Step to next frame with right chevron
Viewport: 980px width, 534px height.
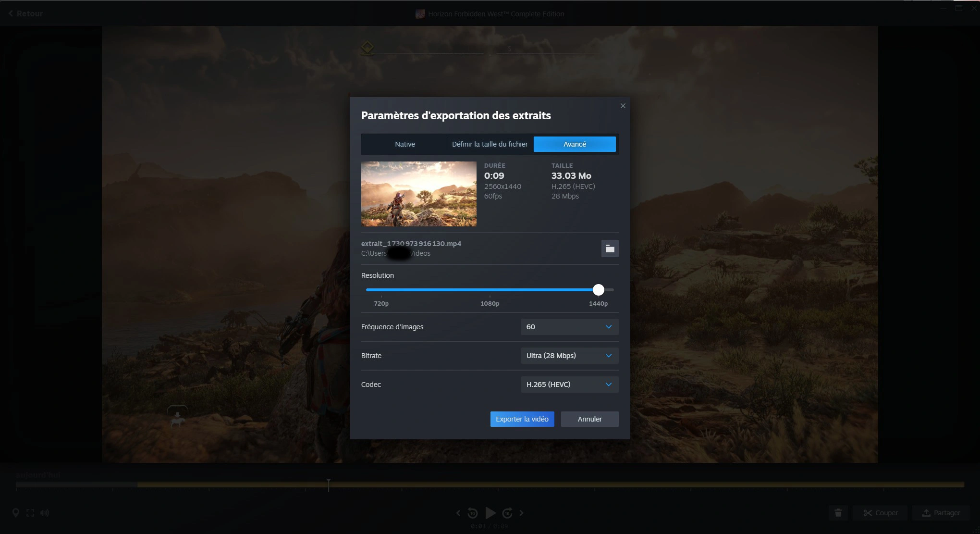click(522, 513)
